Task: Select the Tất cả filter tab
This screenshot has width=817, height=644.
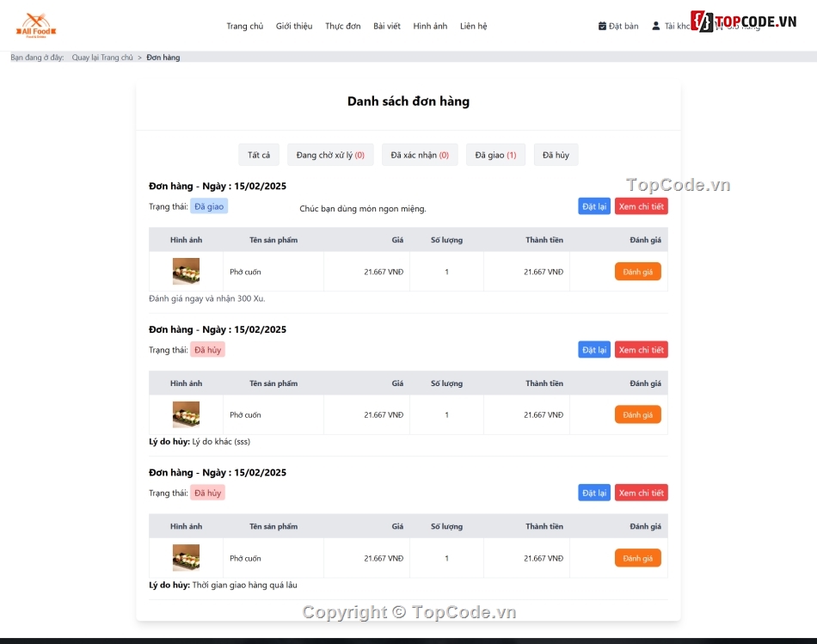Action: 259,155
